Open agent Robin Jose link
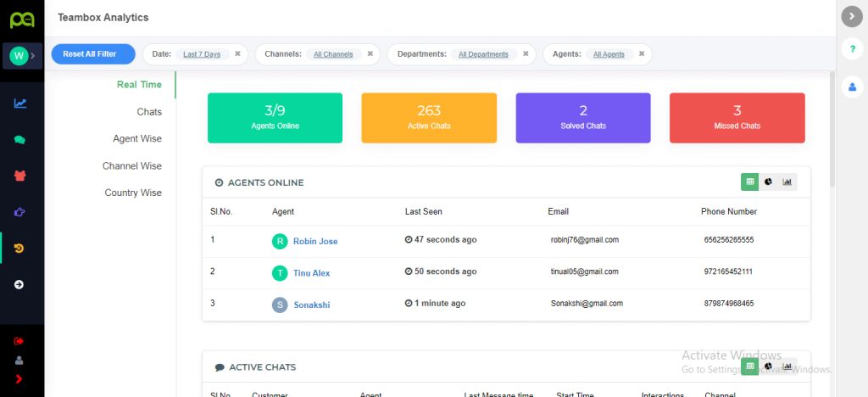 click(315, 242)
